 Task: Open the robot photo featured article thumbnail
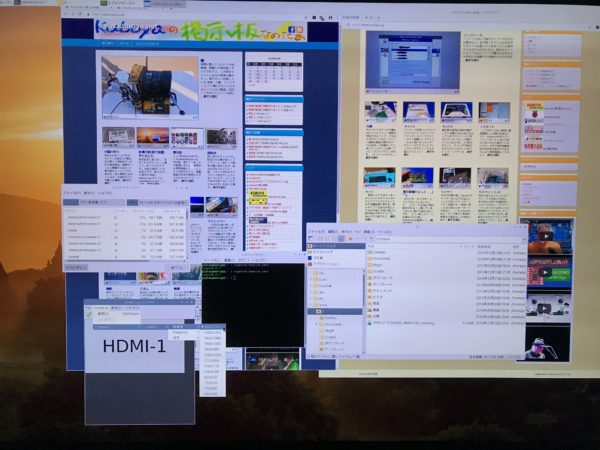click(x=150, y=87)
